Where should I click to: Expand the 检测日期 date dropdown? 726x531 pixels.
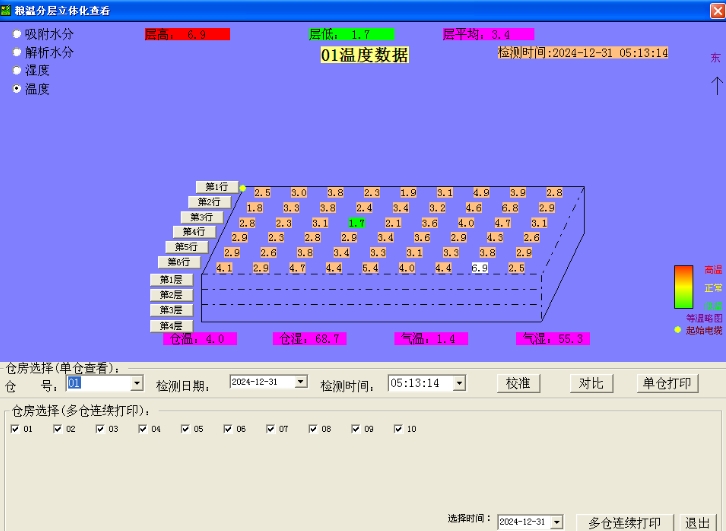click(x=301, y=382)
